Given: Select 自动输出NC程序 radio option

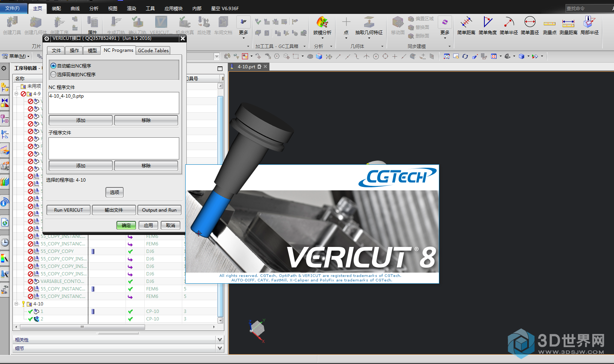Looking at the screenshot, I should pyautogui.click(x=53, y=66).
